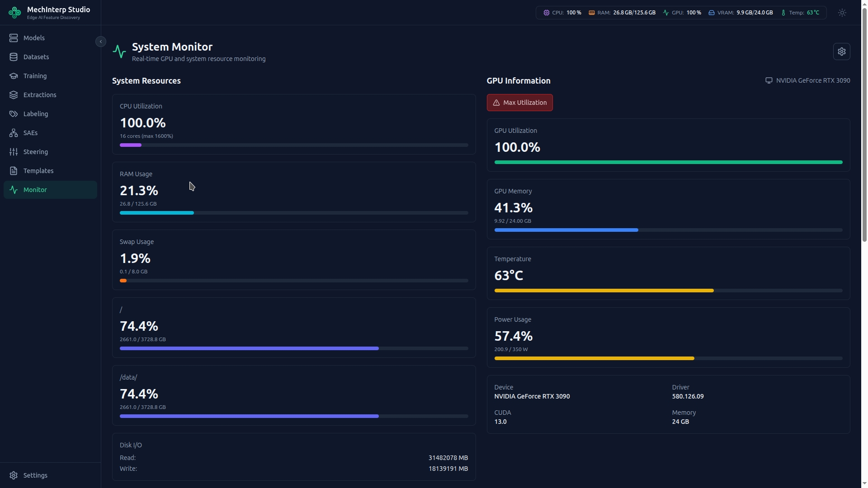The image size is (868, 488).
Task: Click the Templates document icon
Action: [x=14, y=171]
